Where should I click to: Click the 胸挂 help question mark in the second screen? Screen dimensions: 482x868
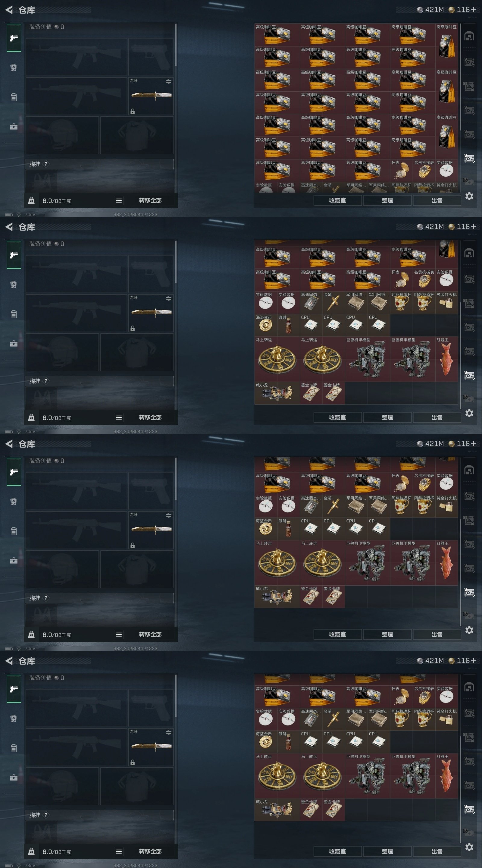(x=46, y=381)
